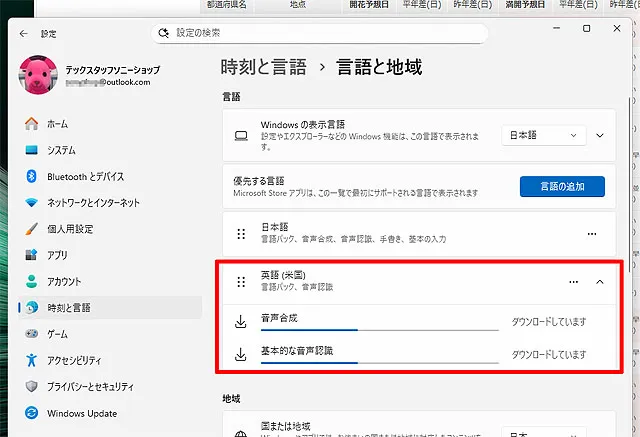The width and height of the screenshot is (640, 437).
Task: Click the 基本的な音声認識 download icon
Action: [240, 354]
